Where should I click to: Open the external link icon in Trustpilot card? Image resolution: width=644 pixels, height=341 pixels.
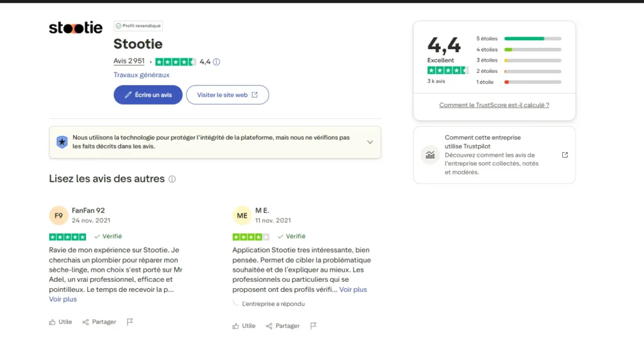click(x=565, y=155)
